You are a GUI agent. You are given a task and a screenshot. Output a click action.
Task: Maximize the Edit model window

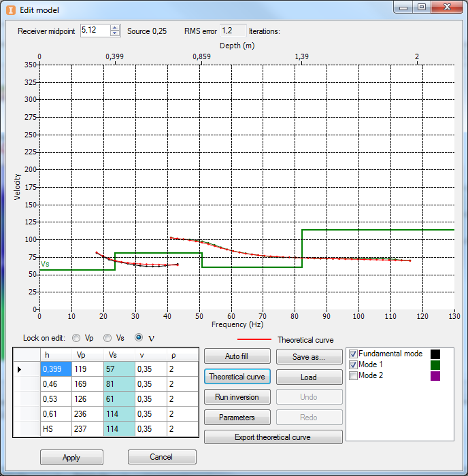[x=422, y=7]
